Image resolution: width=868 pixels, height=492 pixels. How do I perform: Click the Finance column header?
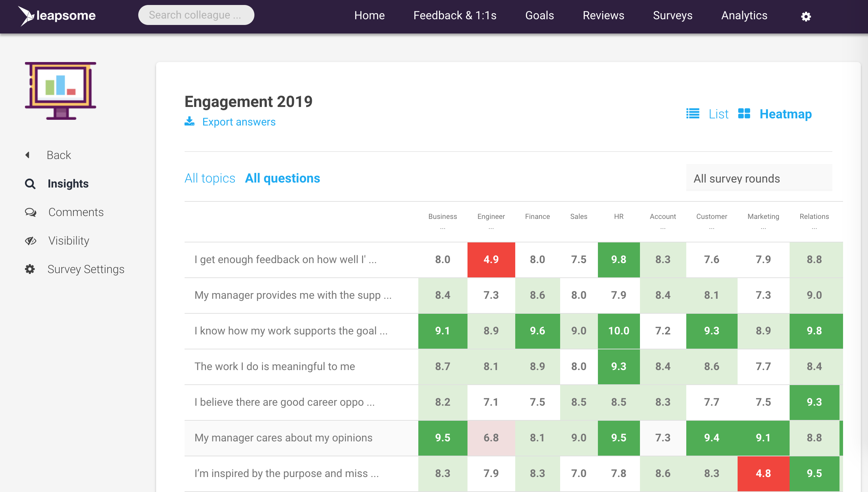click(x=537, y=216)
